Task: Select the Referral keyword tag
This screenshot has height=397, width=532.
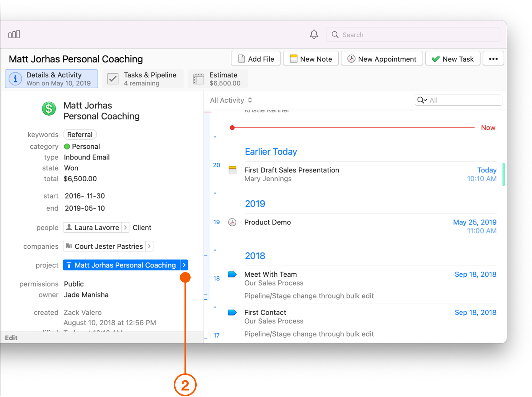Action: 80,135
